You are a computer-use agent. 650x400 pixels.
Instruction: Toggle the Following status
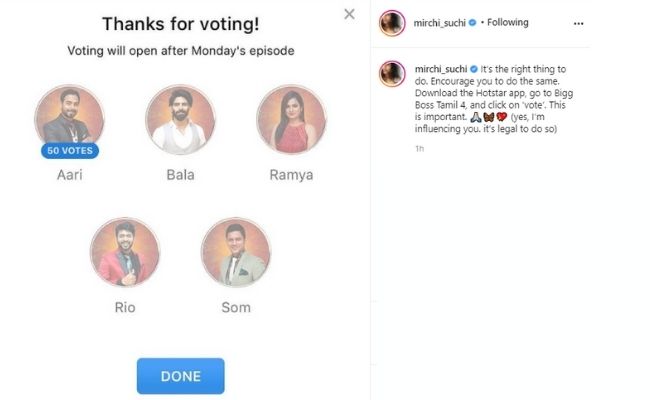coord(510,22)
